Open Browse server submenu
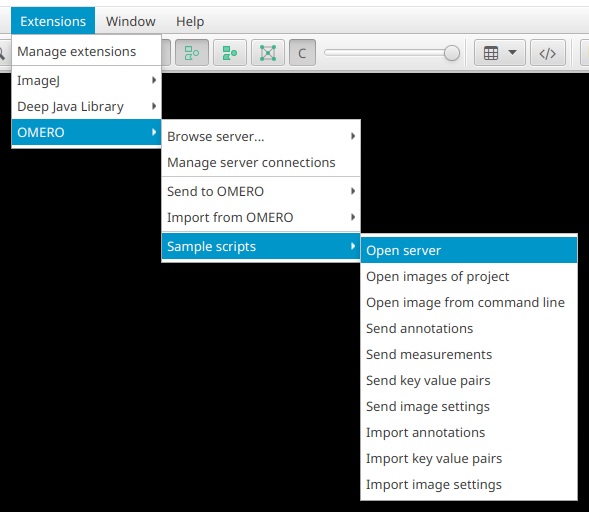This screenshot has height=512, width=589. (261, 136)
